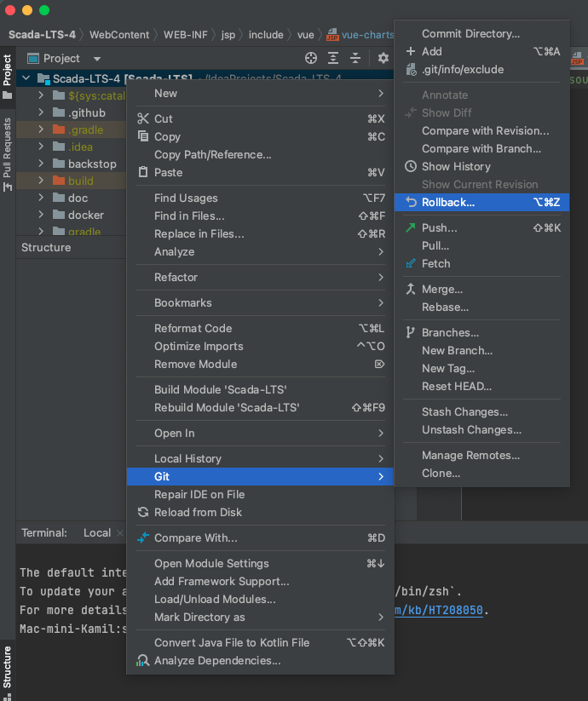Open the Bookmarks submenu

tap(260, 302)
